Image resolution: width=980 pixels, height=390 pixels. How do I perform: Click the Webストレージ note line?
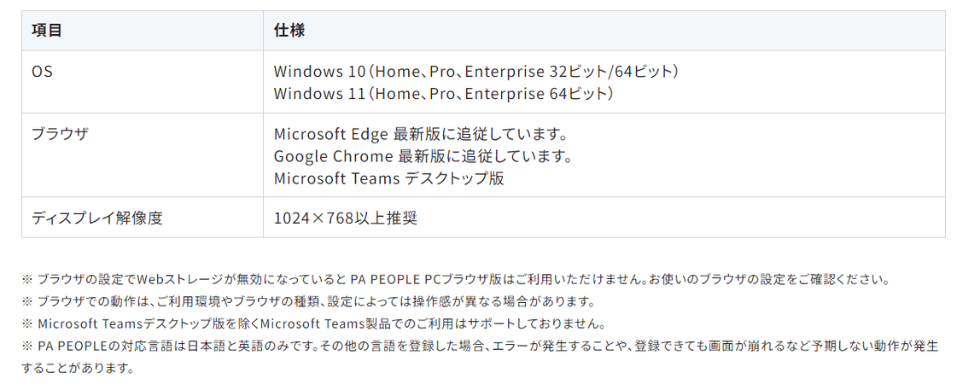coord(455,279)
